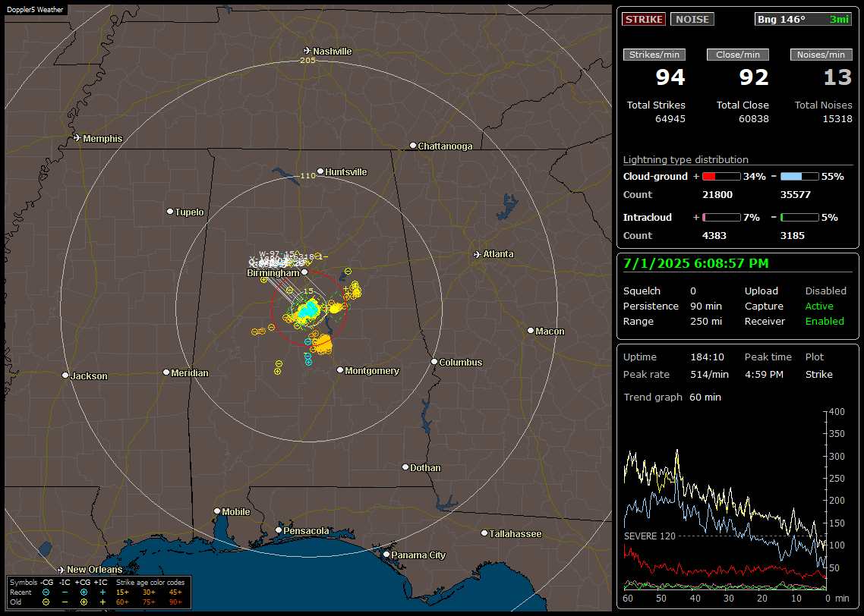Click the 15+ strike age color code
This screenshot has width=864, height=616.
(x=122, y=592)
